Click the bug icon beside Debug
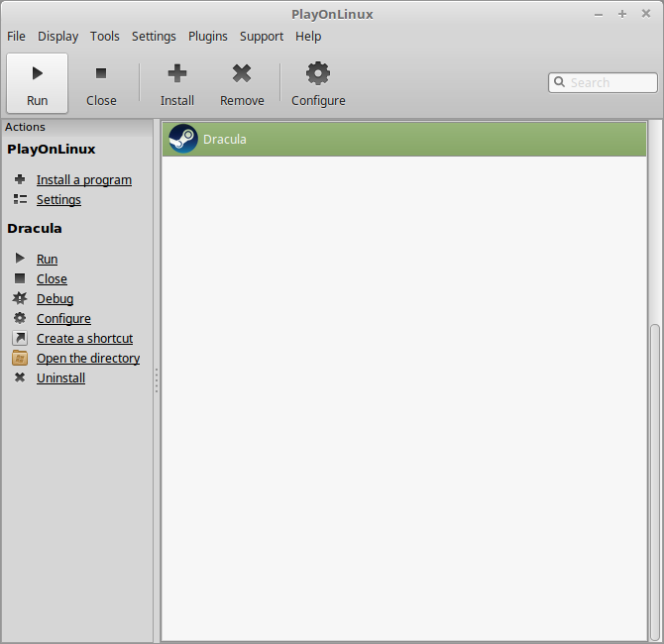 pyautogui.click(x=20, y=298)
